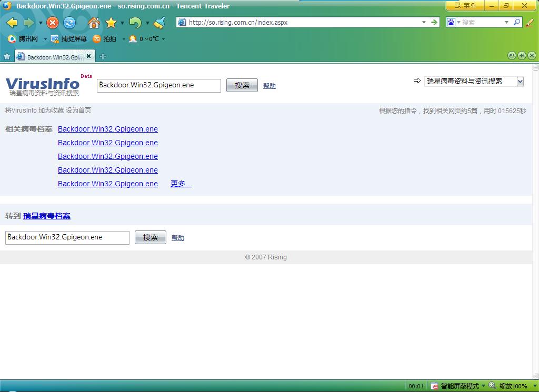Open the favorites star dropdown arrow

point(122,23)
